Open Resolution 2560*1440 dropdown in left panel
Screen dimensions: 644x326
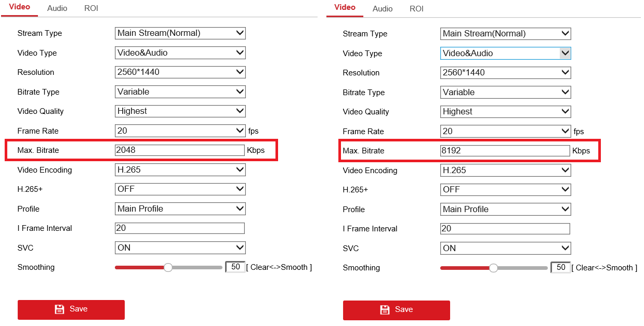180,72
